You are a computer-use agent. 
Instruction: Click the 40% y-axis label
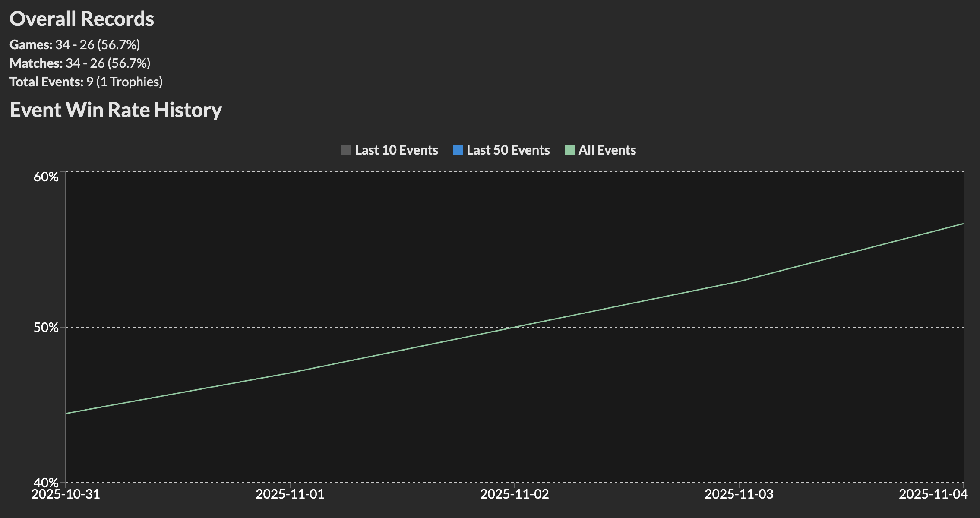pyautogui.click(x=46, y=482)
